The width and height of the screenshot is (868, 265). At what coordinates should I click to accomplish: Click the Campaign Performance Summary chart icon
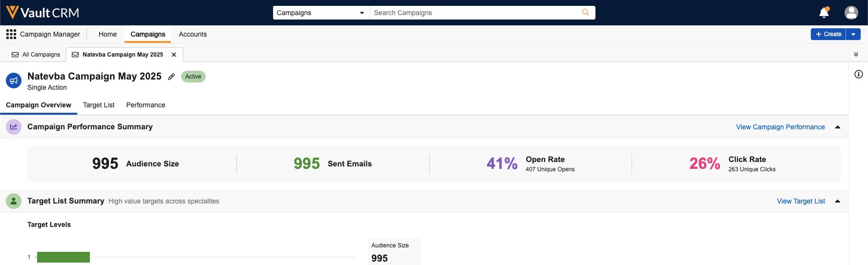coord(14,127)
